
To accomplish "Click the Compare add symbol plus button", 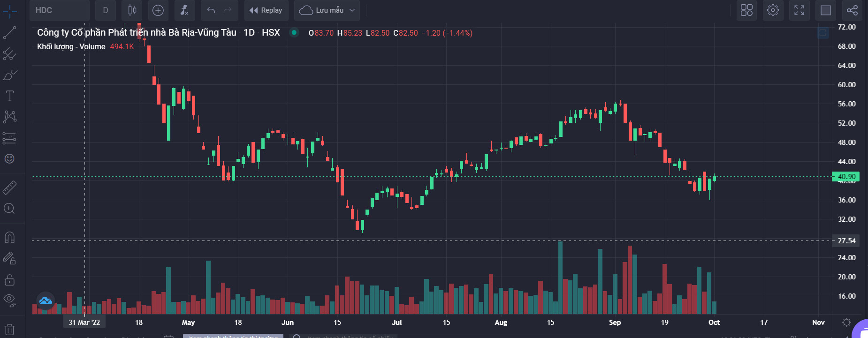I will [158, 10].
